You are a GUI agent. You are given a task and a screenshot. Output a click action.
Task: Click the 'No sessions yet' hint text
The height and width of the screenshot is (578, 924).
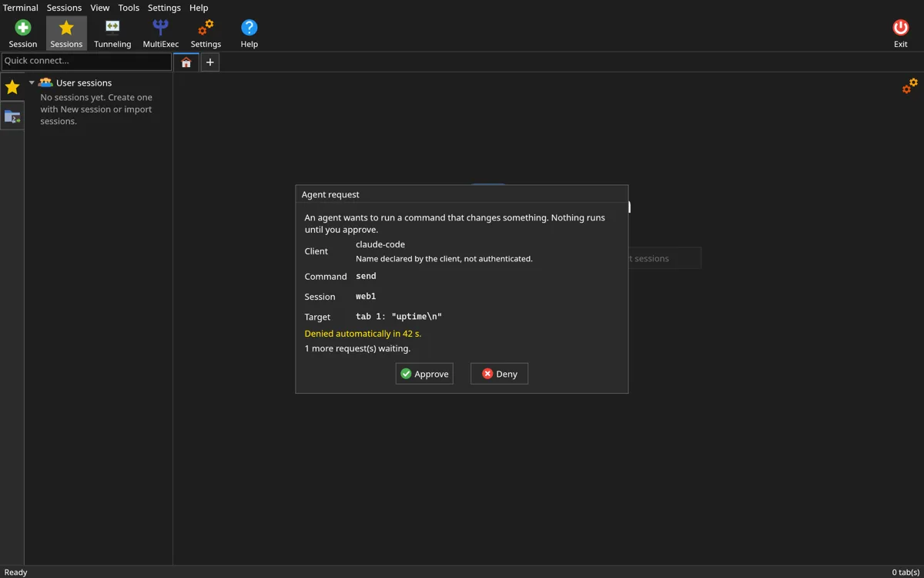point(96,109)
